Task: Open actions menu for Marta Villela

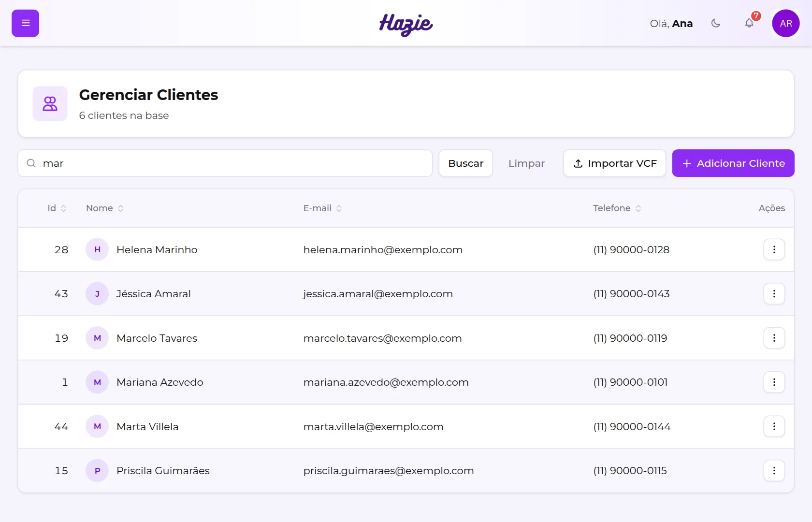Action: (x=774, y=426)
